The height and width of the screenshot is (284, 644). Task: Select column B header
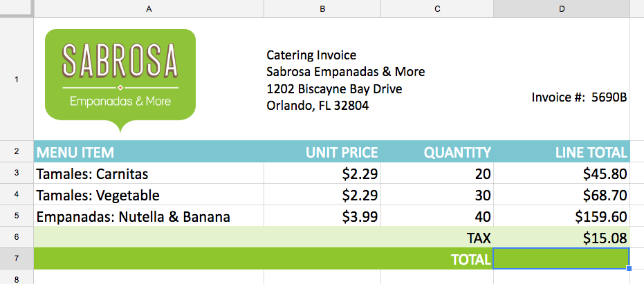(x=322, y=8)
